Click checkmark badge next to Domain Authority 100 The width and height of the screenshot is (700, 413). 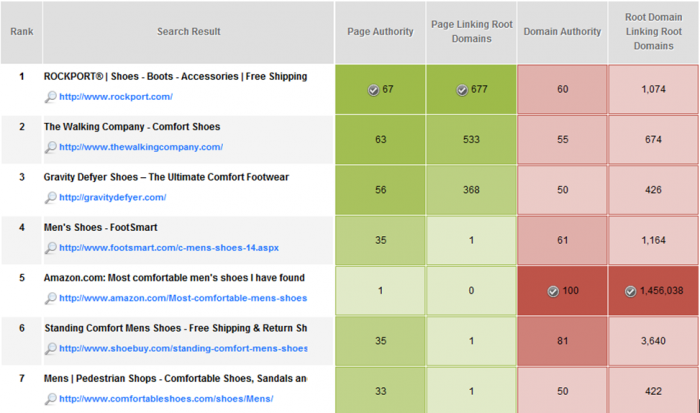pos(553,291)
